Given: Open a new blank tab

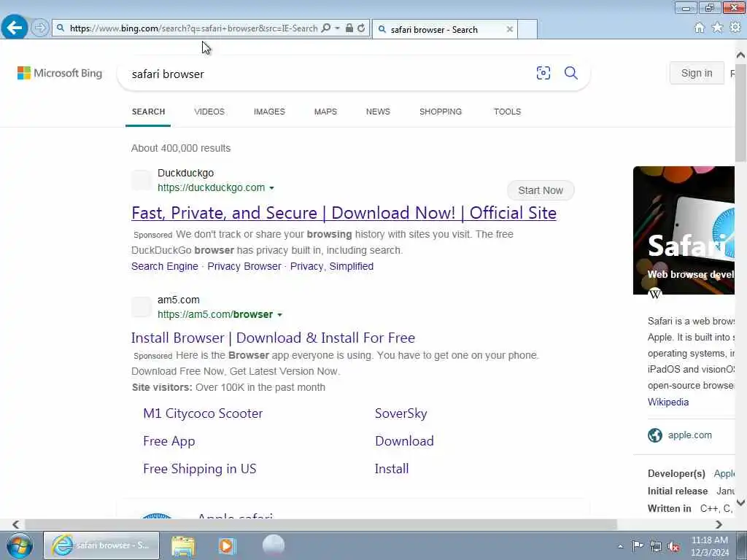Looking at the screenshot, I should coord(527,29).
